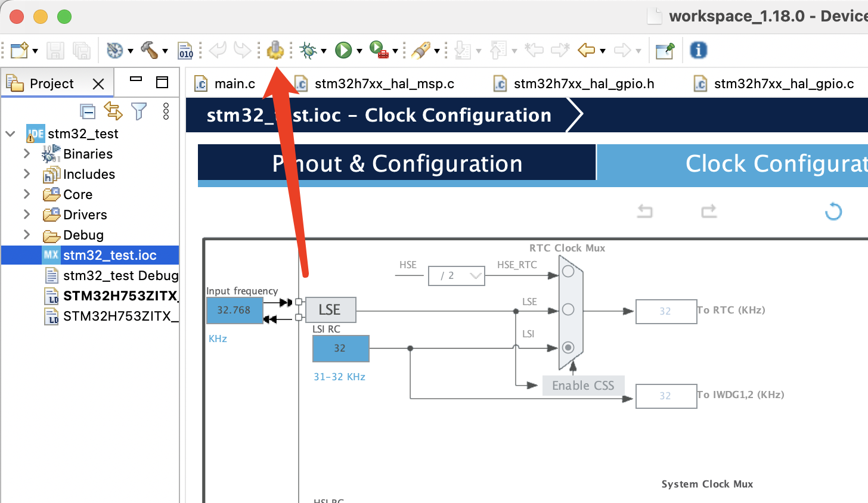Image resolution: width=868 pixels, height=503 pixels.
Task: Click the Project explorer filter funnel
Action: [x=139, y=111]
